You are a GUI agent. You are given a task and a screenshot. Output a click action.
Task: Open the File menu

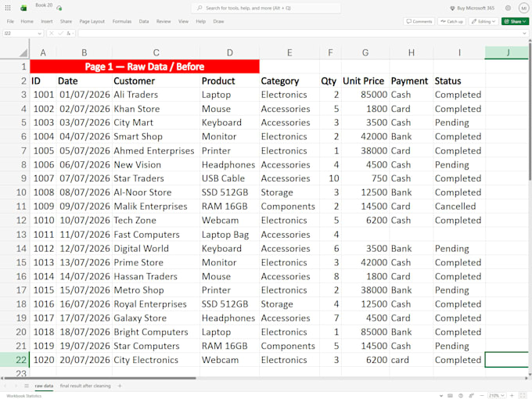[x=10, y=21]
